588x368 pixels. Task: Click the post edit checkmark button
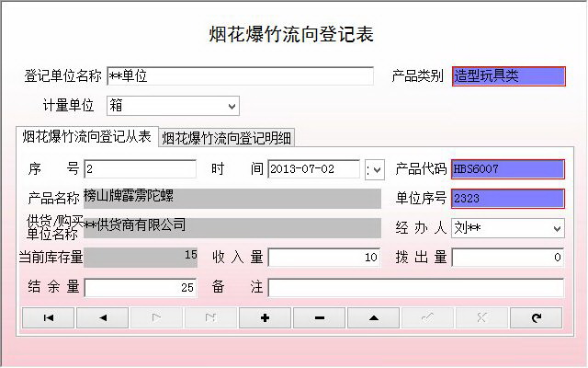tap(428, 318)
